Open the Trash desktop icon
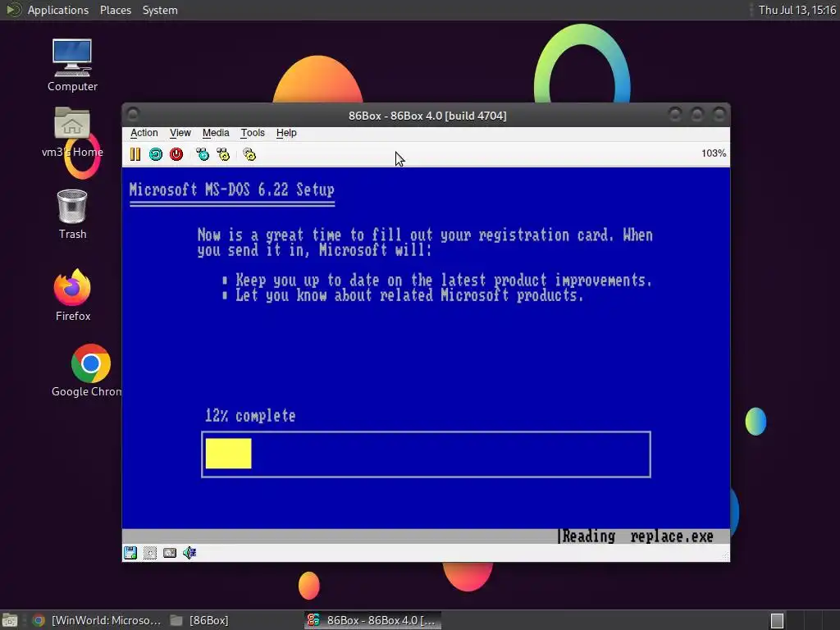The width and height of the screenshot is (840, 630). click(x=72, y=214)
